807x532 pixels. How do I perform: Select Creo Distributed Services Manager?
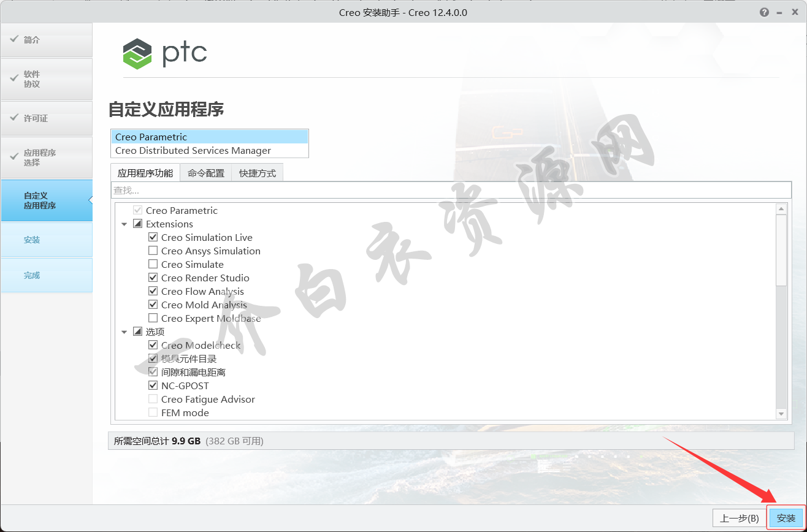(x=210, y=150)
